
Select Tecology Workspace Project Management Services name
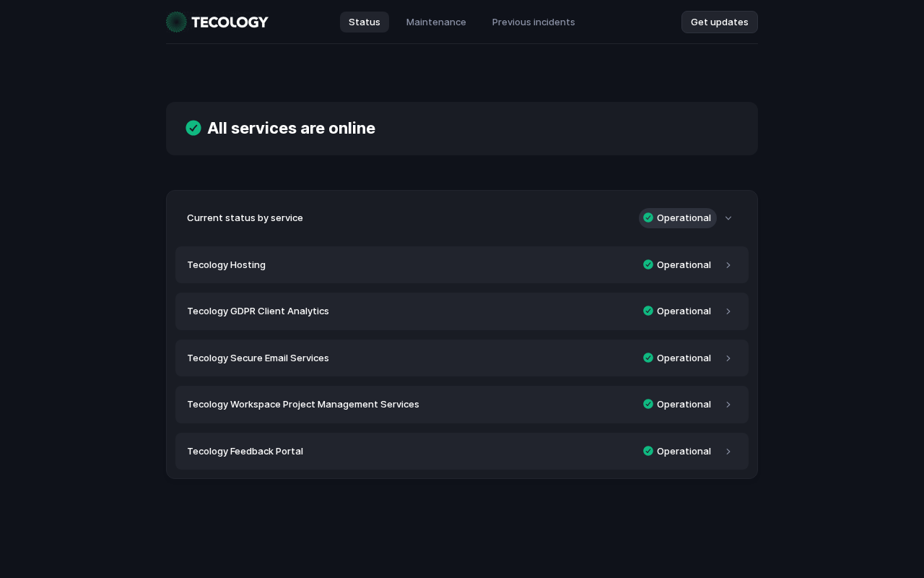[303, 405]
